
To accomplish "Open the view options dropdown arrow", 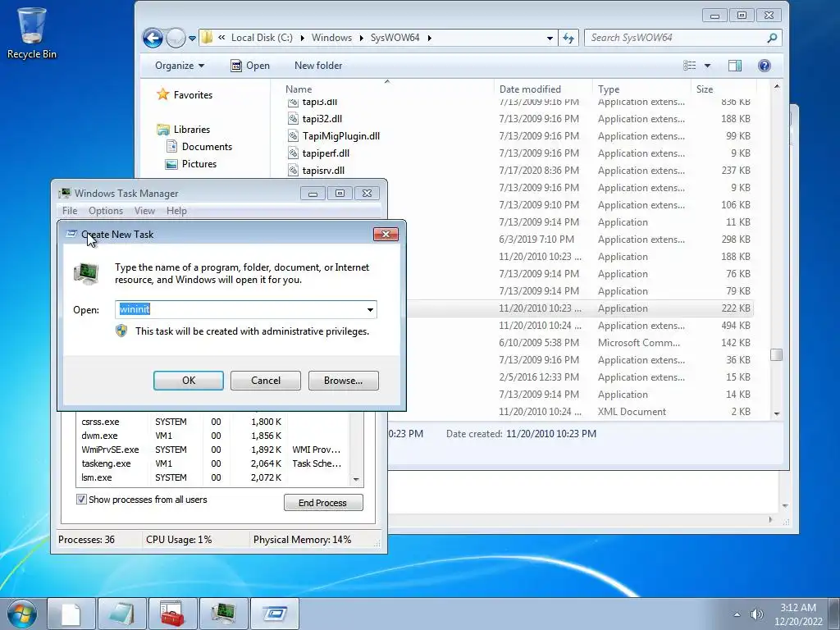I will click(707, 66).
